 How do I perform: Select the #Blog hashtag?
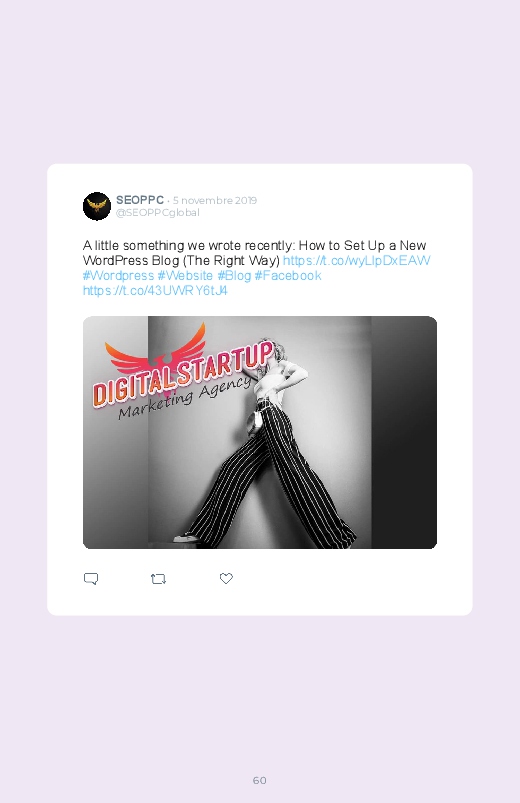coord(234,276)
